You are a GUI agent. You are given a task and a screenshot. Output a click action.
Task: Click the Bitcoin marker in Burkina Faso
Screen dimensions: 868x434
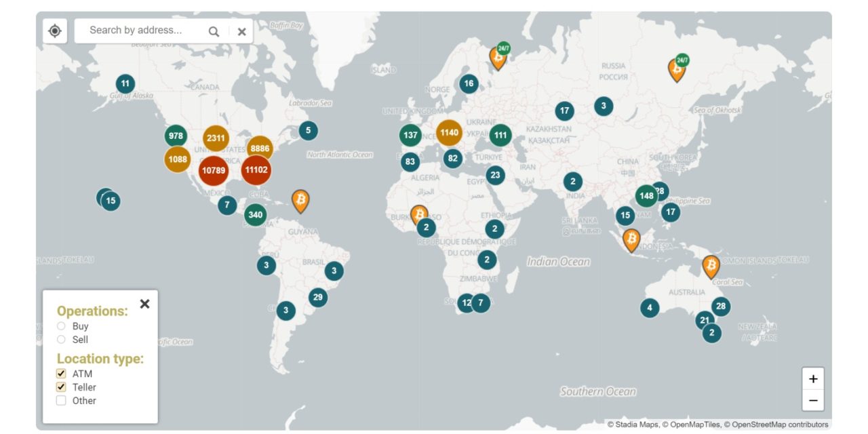[x=418, y=214]
